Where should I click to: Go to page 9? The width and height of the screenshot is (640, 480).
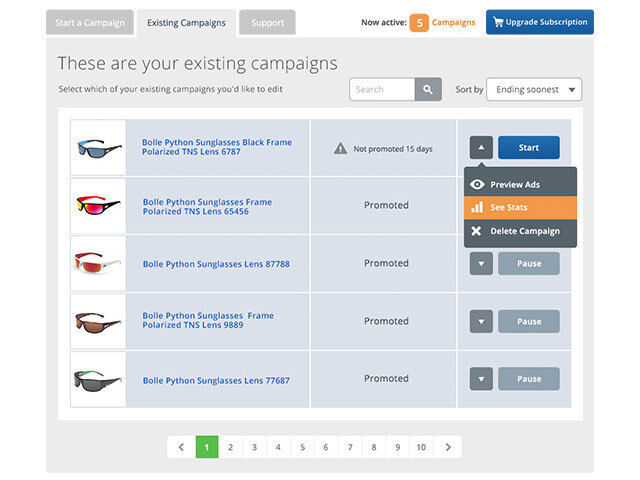point(398,447)
